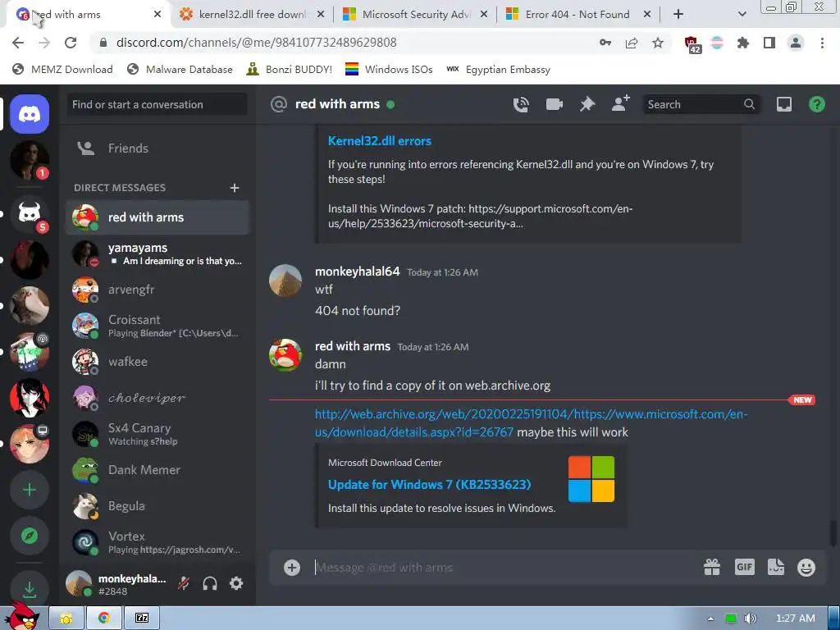Open the Chrome three-dot menu

(x=822, y=43)
